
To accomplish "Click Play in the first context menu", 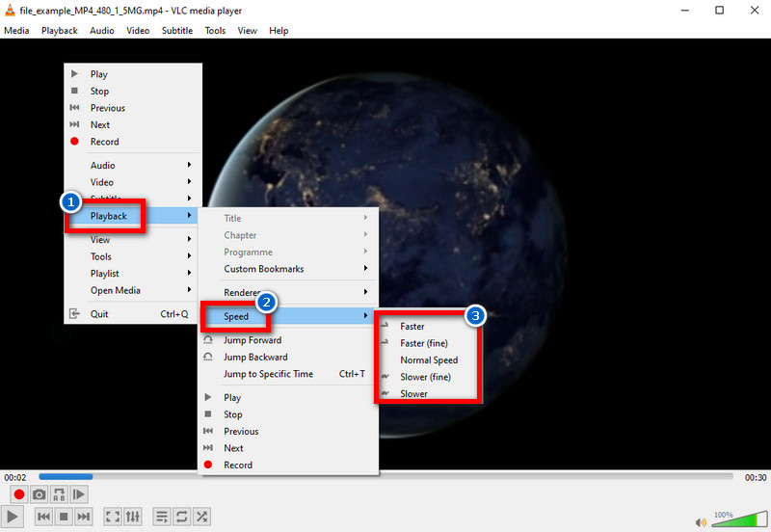I will pyautogui.click(x=133, y=74).
